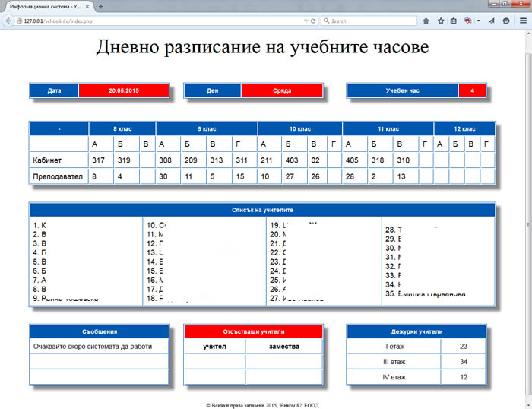Click room number 405 cell
Screen dimensions: 532x409
pyautogui.click(x=355, y=160)
